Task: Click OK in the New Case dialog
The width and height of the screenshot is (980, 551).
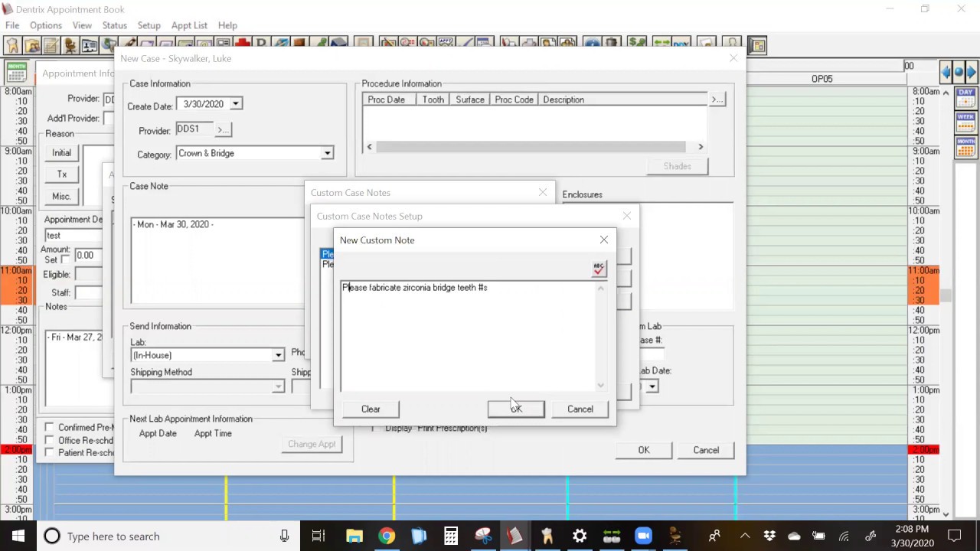Action: (x=644, y=450)
